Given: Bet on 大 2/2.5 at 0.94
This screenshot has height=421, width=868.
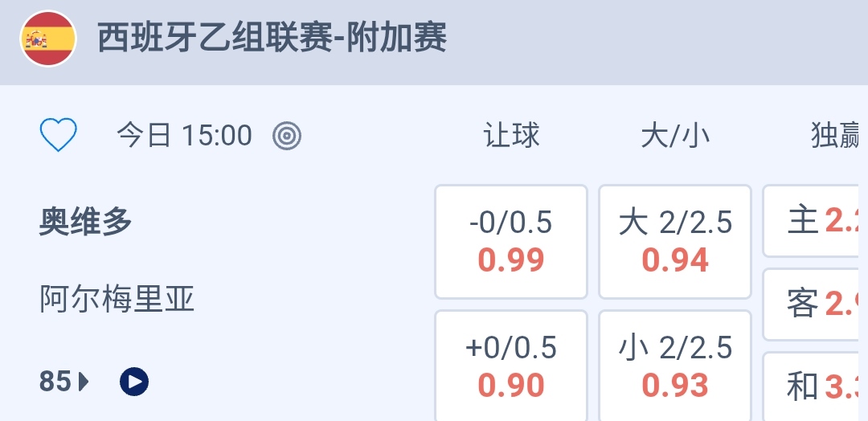Looking at the screenshot, I should (x=675, y=241).
